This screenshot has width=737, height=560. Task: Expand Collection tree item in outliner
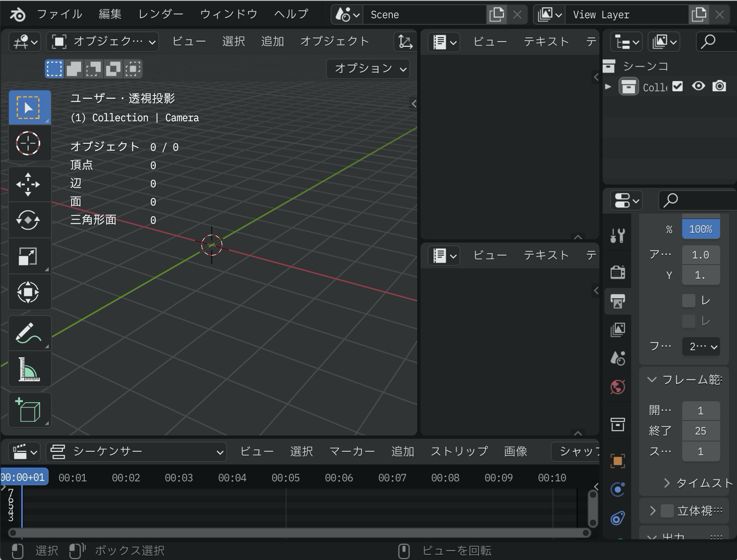pyautogui.click(x=608, y=87)
